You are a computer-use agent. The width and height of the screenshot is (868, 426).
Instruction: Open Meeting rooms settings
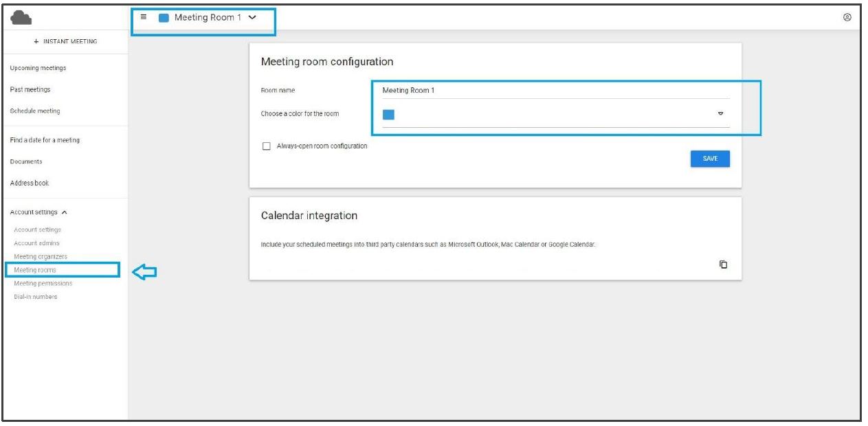[35, 270]
